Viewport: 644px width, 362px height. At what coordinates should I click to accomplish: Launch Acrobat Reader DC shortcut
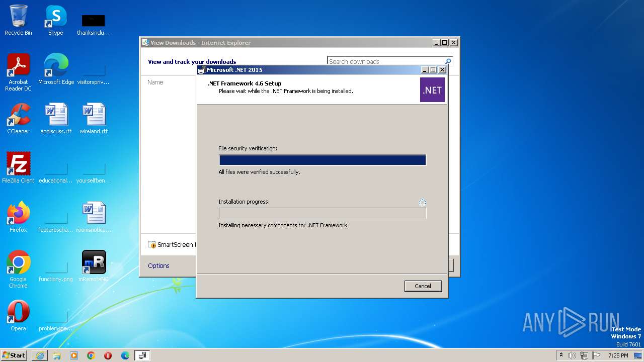click(18, 72)
